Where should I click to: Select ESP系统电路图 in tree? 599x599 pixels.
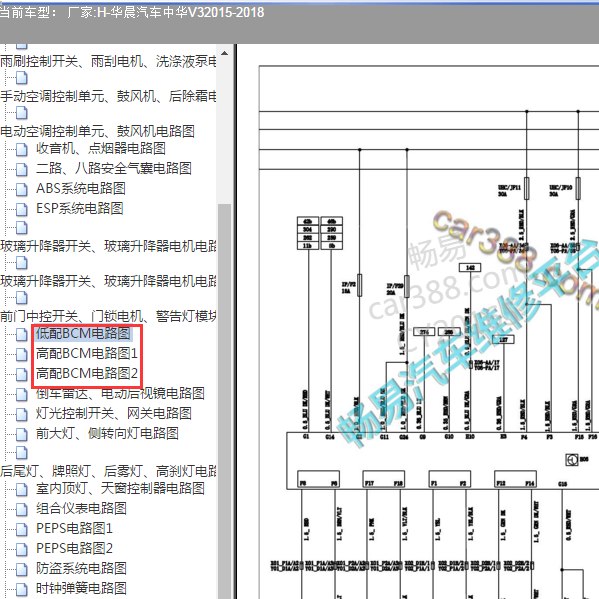pyautogui.click(x=79, y=208)
